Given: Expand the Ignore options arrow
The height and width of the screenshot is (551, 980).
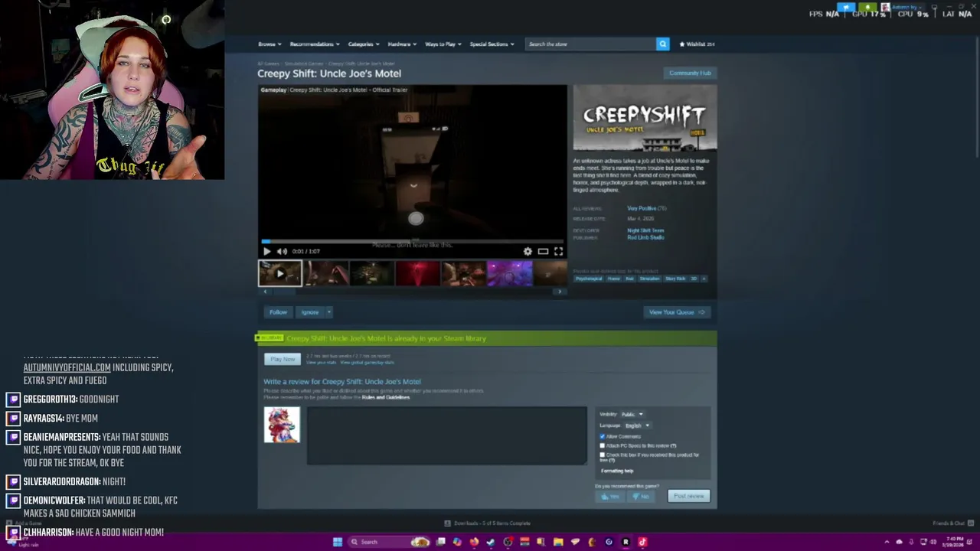Looking at the screenshot, I should [328, 312].
